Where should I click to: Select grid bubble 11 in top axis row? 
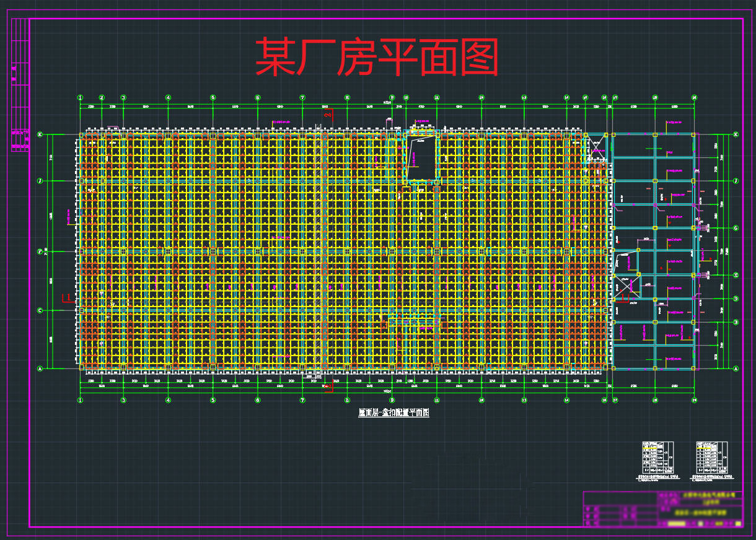pos(437,97)
